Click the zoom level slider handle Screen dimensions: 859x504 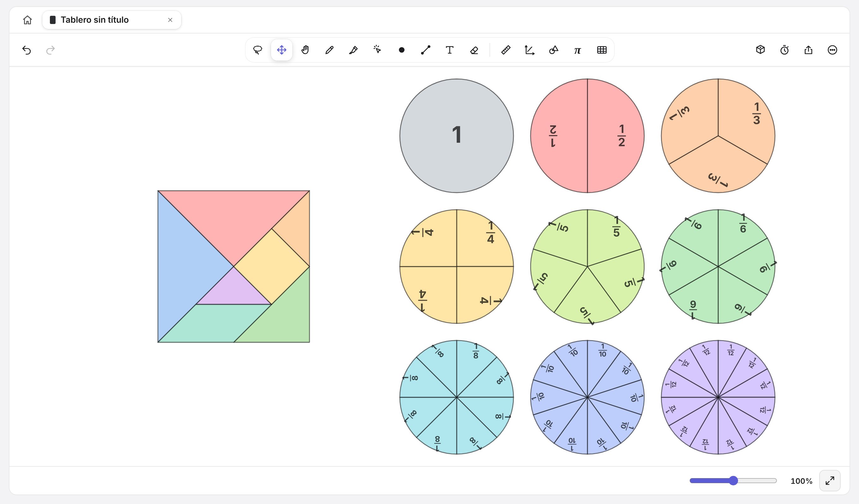point(734,481)
